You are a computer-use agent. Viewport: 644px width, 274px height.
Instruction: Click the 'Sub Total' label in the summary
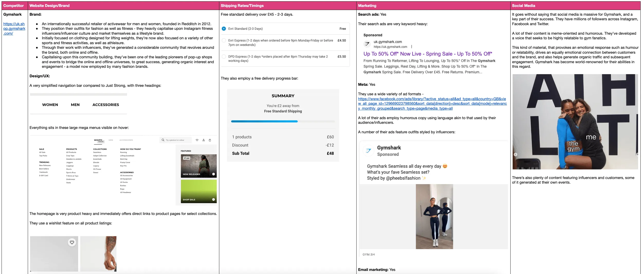[241, 153]
